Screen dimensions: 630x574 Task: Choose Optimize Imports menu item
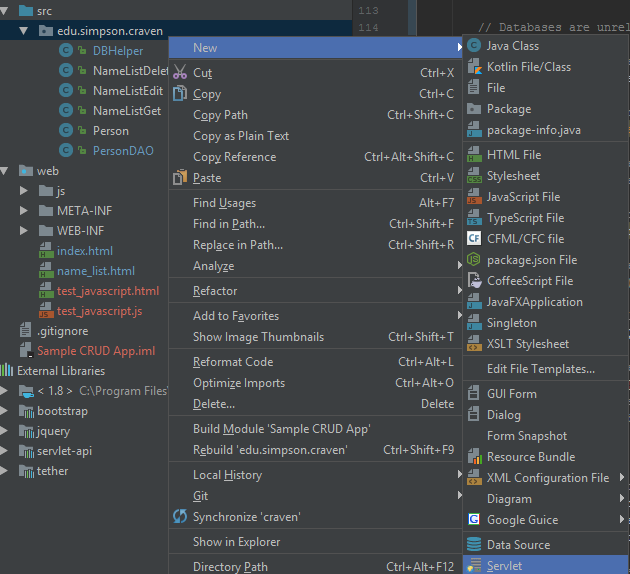[x=315, y=382]
